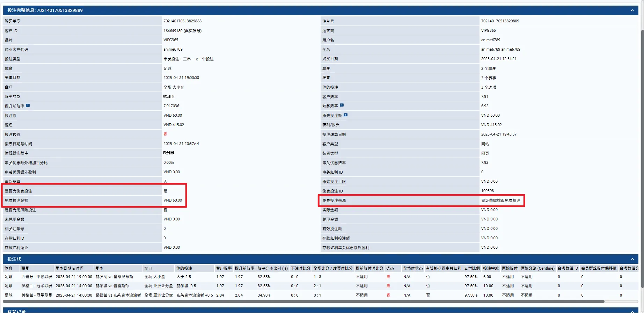Collapse the 投注完整信息 panel with its chevron
This screenshot has width=644, height=313.
[632, 10]
